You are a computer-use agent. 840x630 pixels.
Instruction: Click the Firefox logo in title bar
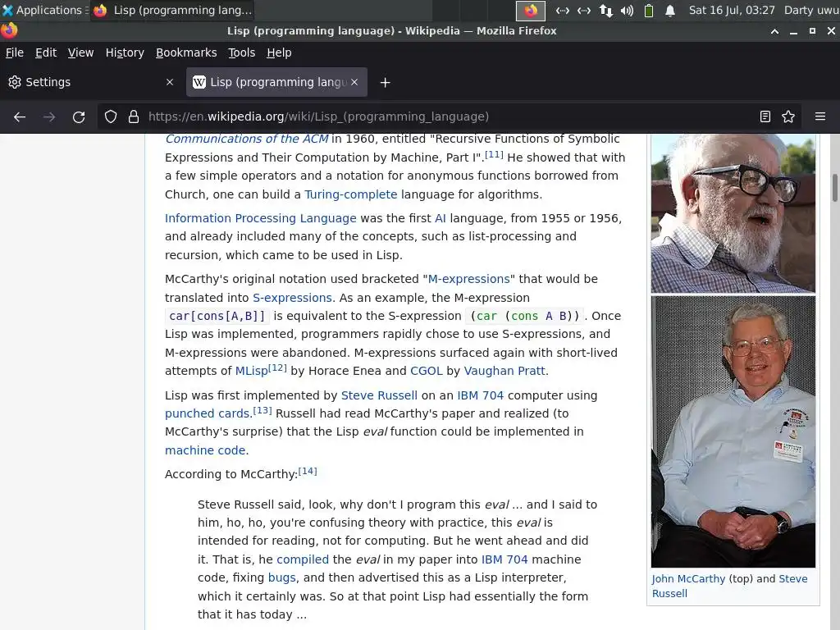9,30
